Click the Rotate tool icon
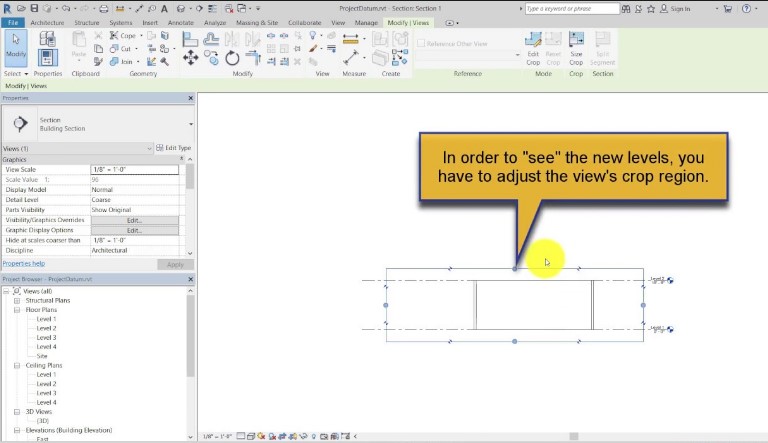Viewport: 768px width, 443px height. [x=232, y=58]
